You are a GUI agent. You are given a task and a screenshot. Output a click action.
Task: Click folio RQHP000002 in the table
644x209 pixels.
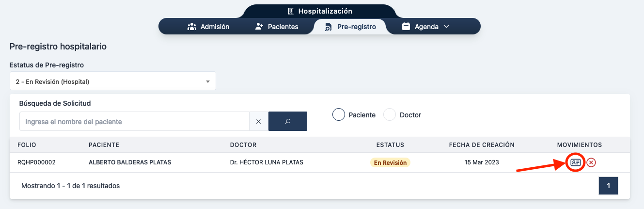tap(36, 162)
